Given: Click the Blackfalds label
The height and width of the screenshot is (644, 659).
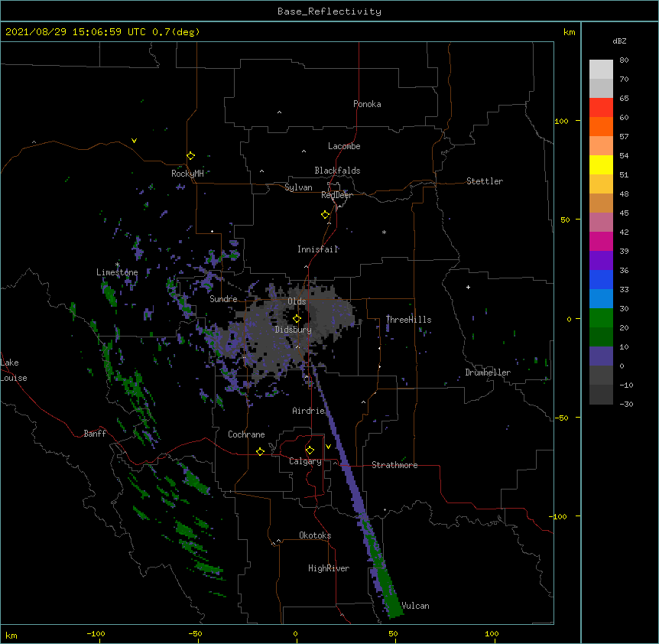Looking at the screenshot, I should (337, 171).
